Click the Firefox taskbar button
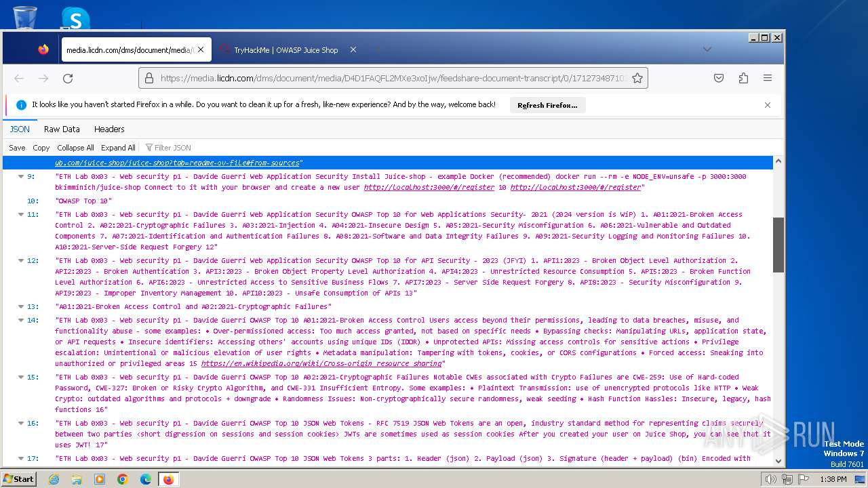The height and width of the screenshot is (488, 868). [x=168, y=479]
